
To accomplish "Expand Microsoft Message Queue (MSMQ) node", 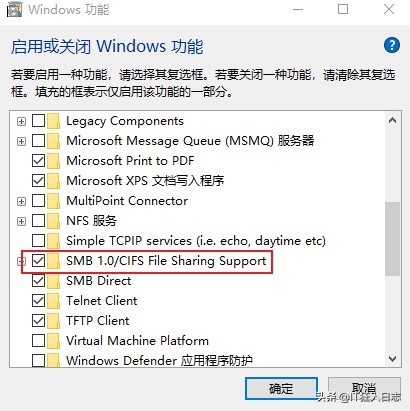I will coord(21,141).
